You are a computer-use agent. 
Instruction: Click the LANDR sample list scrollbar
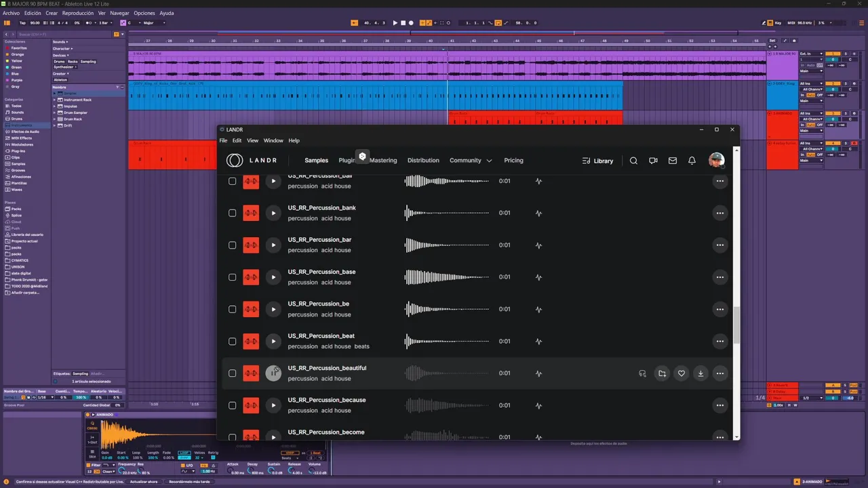tap(736, 325)
